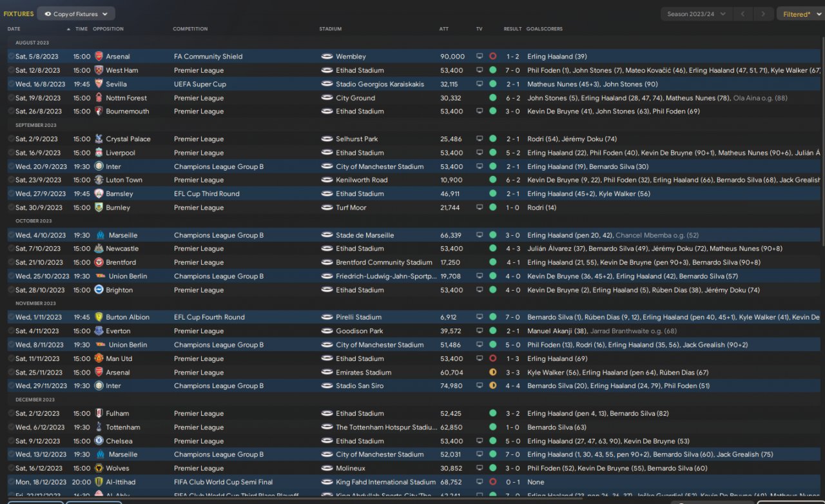The width and height of the screenshot is (825, 504).
Task: Click the Brentford club badge
Action: (99, 262)
